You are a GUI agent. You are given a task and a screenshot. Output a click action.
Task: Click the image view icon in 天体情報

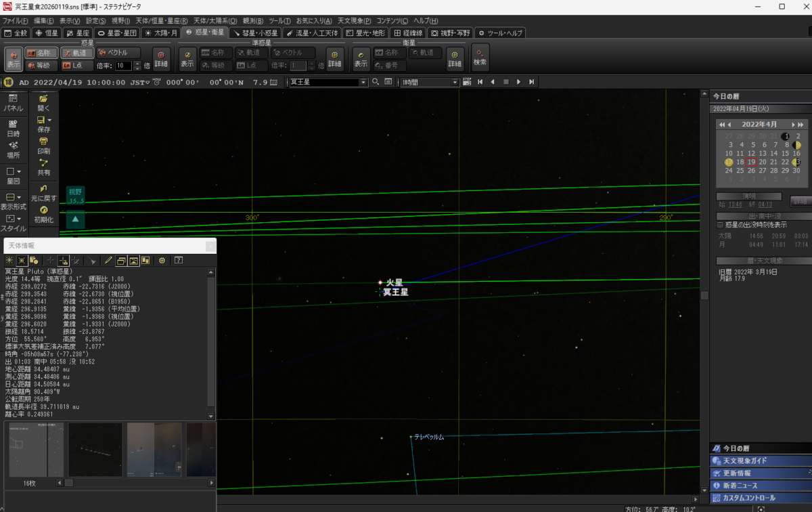pos(134,261)
